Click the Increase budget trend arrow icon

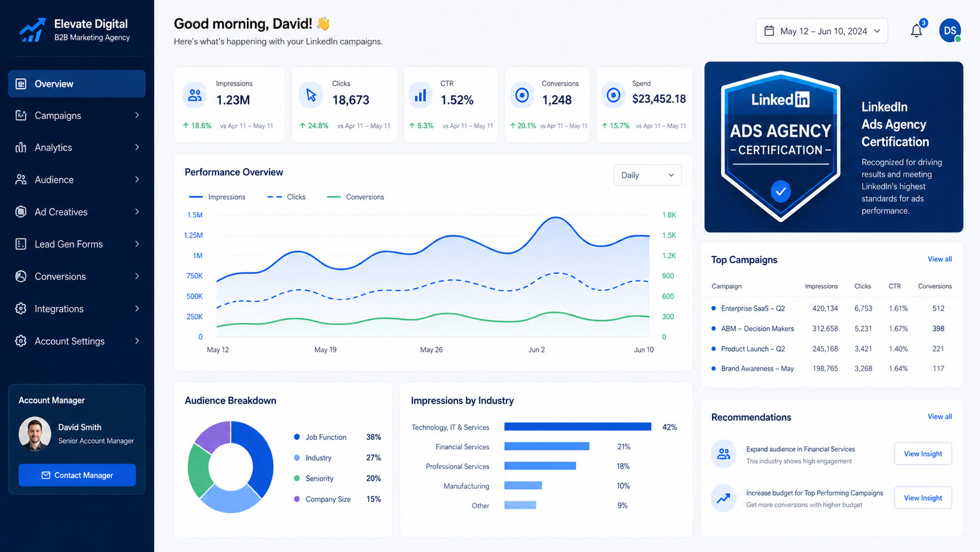[724, 498]
